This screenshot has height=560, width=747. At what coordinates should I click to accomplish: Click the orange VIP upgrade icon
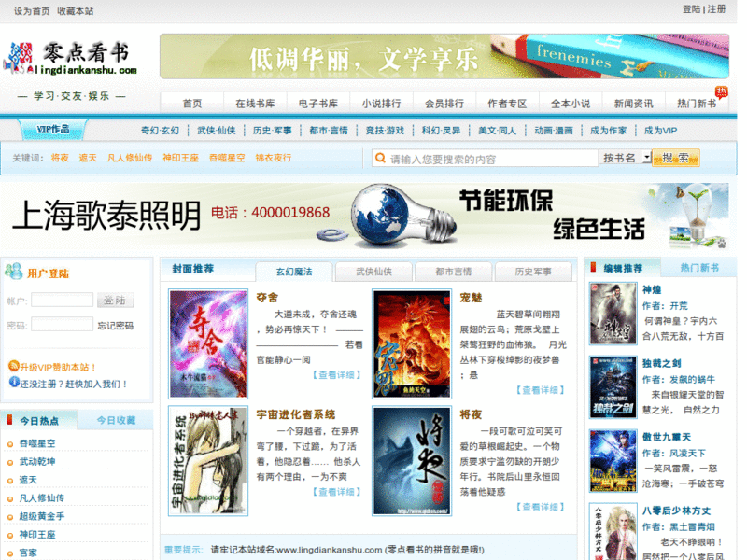pyautogui.click(x=13, y=366)
